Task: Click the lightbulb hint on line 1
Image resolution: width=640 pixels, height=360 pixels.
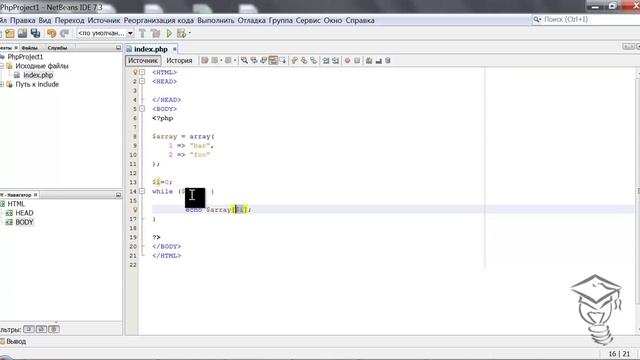Action: pyautogui.click(x=135, y=72)
